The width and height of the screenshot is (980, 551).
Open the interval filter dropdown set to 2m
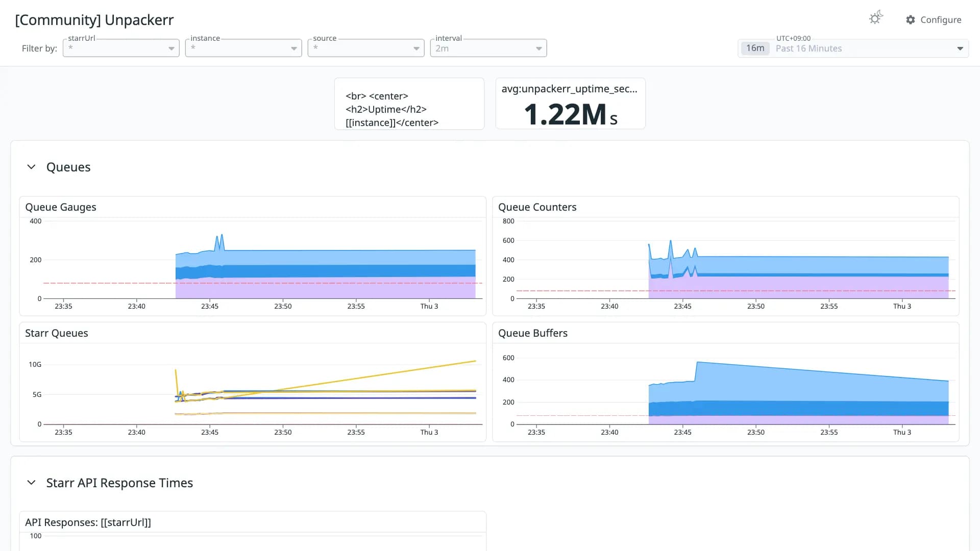(488, 48)
